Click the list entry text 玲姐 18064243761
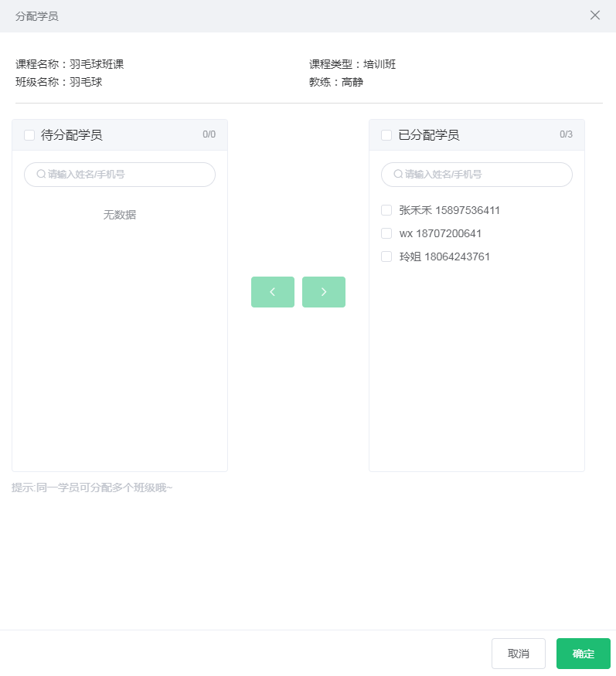616x676 pixels. (444, 256)
